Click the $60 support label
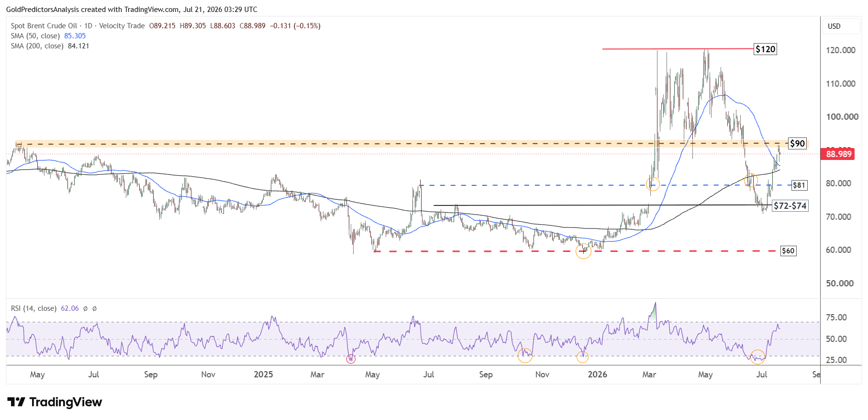The height and width of the screenshot is (420, 868). [x=788, y=251]
